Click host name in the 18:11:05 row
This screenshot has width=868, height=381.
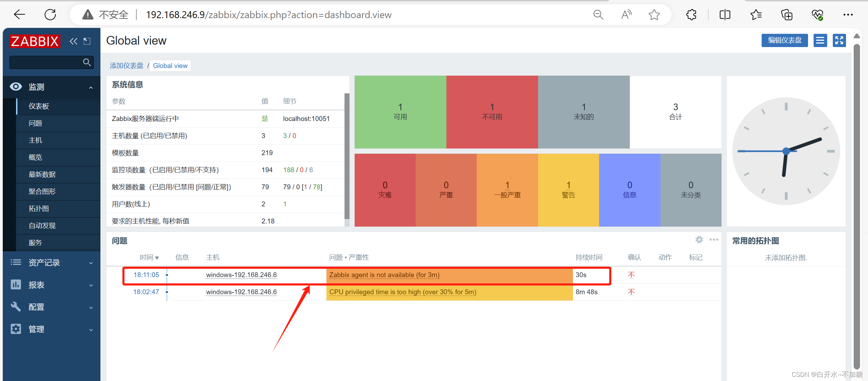(x=241, y=275)
